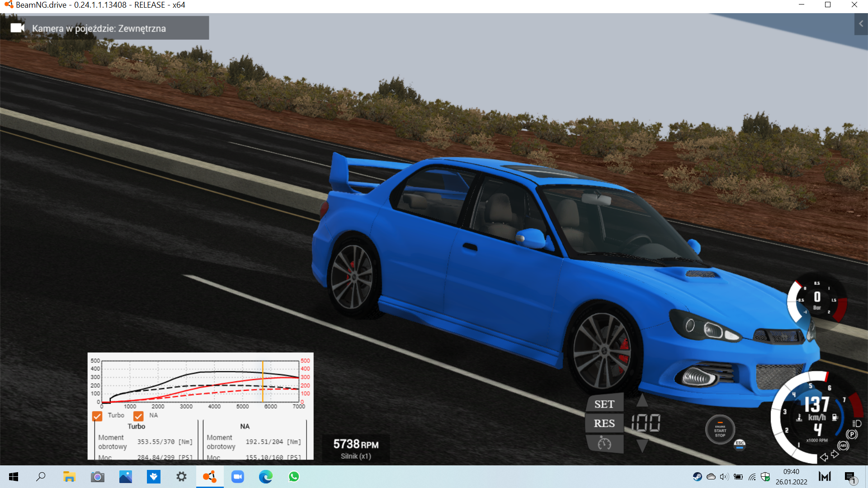
Task: Open the Windows Start menu
Action: pos(14,477)
